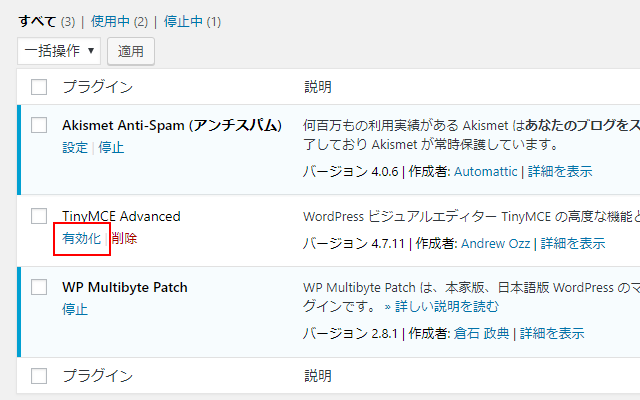640x400 pixels.
Task: Check the WP Multibyte Patch checkbox
Action: 39,287
